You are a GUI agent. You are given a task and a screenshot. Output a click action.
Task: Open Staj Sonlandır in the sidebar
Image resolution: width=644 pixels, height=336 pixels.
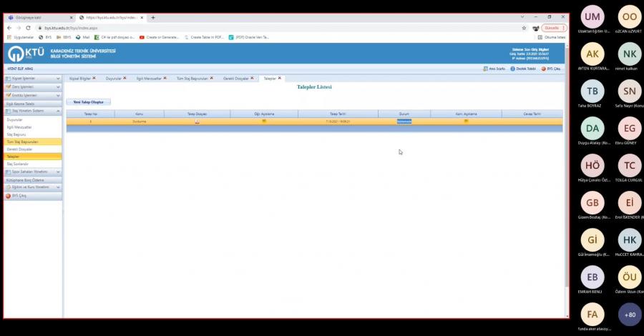[17, 164]
